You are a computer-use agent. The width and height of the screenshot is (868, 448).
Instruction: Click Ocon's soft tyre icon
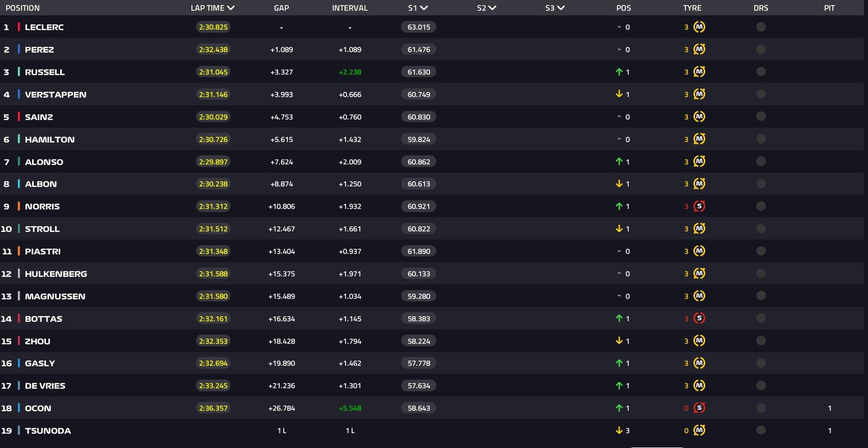699,408
